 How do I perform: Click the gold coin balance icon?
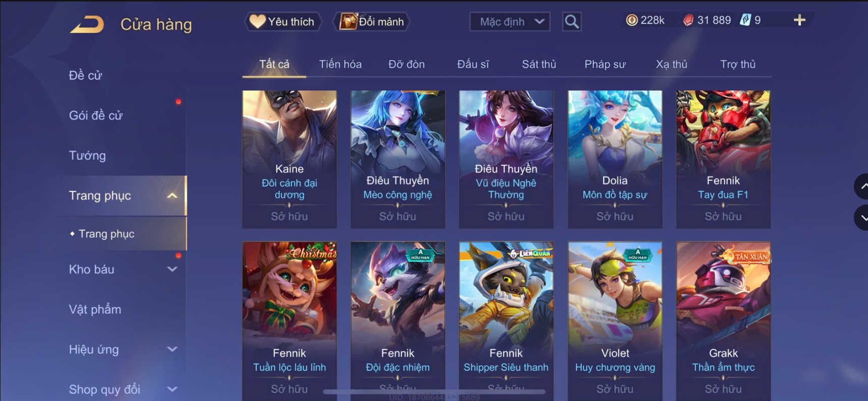631,20
